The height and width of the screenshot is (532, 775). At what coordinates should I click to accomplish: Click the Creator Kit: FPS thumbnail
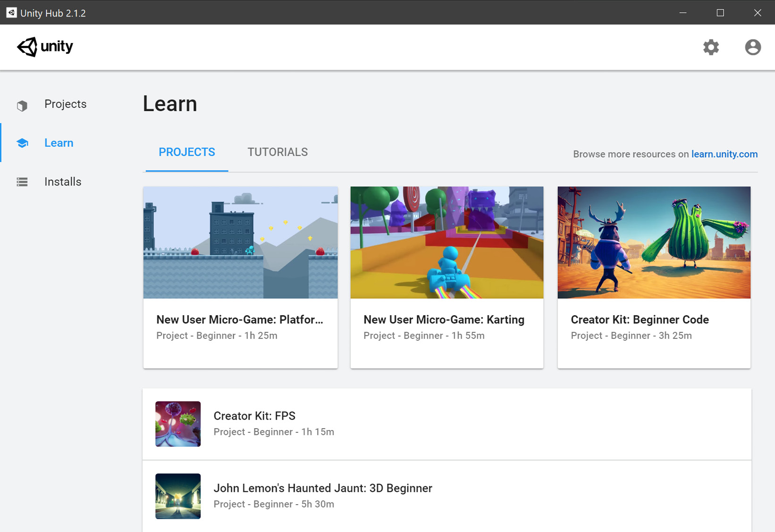pyautogui.click(x=178, y=424)
